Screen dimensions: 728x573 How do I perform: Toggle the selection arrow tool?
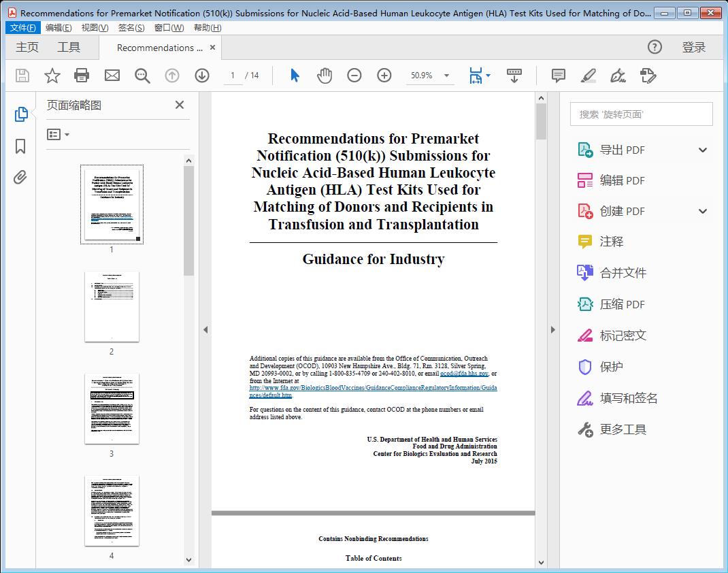pyautogui.click(x=295, y=76)
